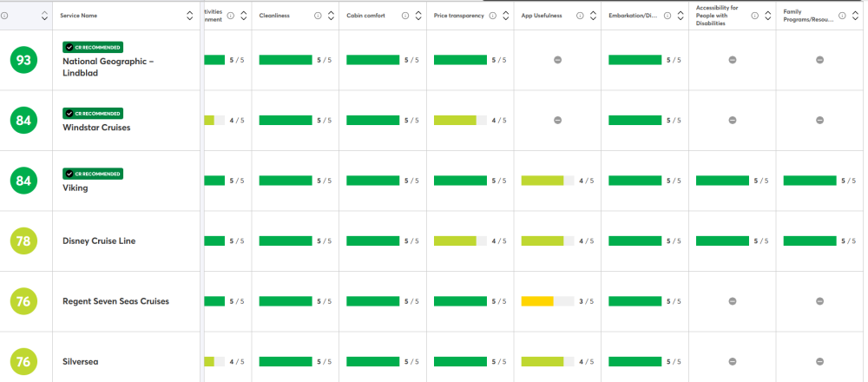Click Service Name column header text
Image resolution: width=868 pixels, height=382 pixels.
tap(79, 16)
